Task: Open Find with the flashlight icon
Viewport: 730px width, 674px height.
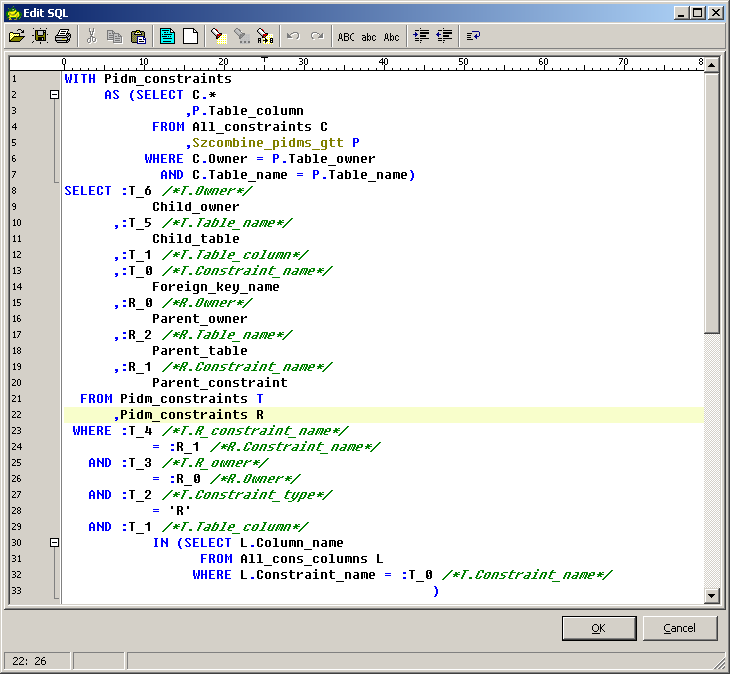Action: point(217,36)
